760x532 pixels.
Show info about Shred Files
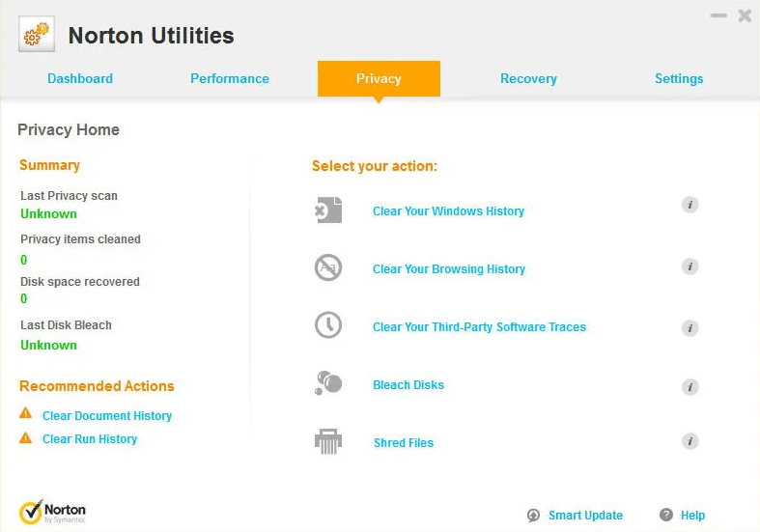point(690,441)
